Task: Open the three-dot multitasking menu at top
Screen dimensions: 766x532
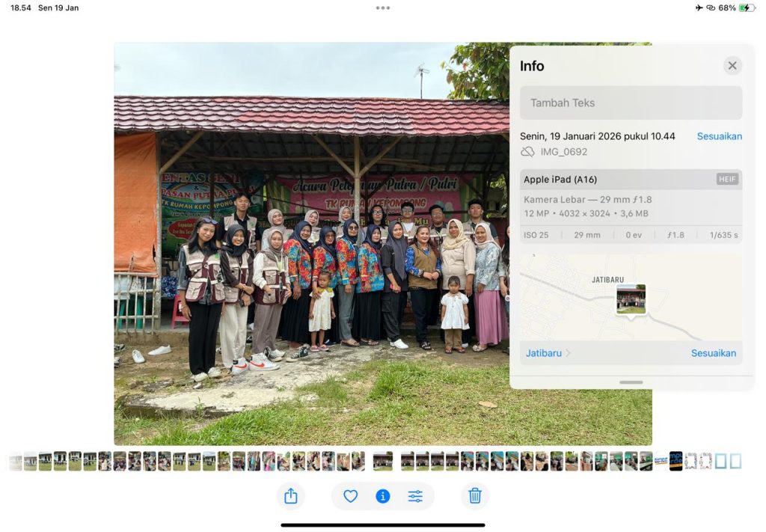Action: click(x=383, y=8)
